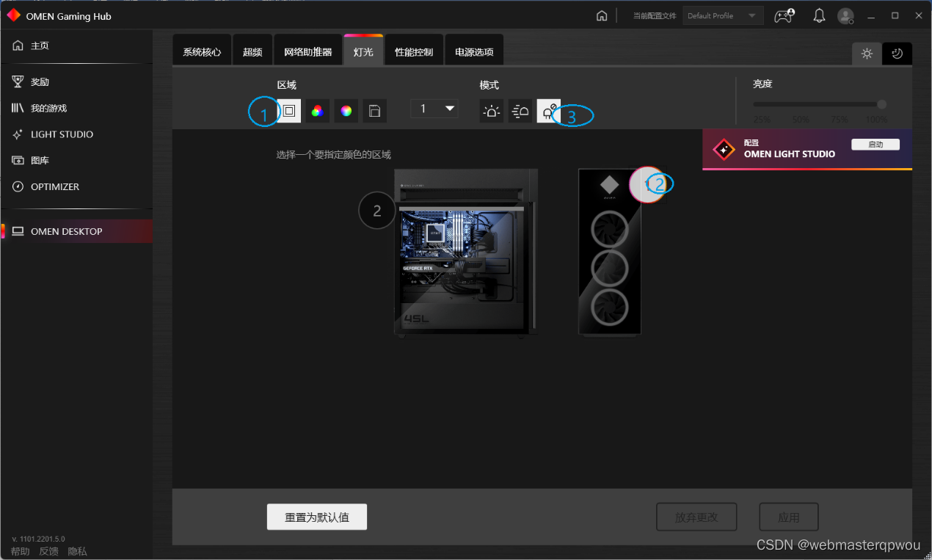Click the 亮度 brightness label
The image size is (932, 560).
762,84
